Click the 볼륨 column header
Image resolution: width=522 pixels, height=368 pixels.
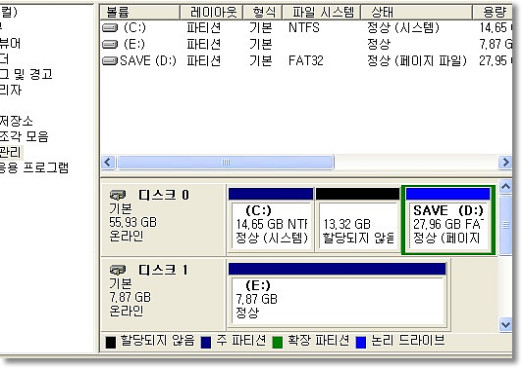(140, 12)
